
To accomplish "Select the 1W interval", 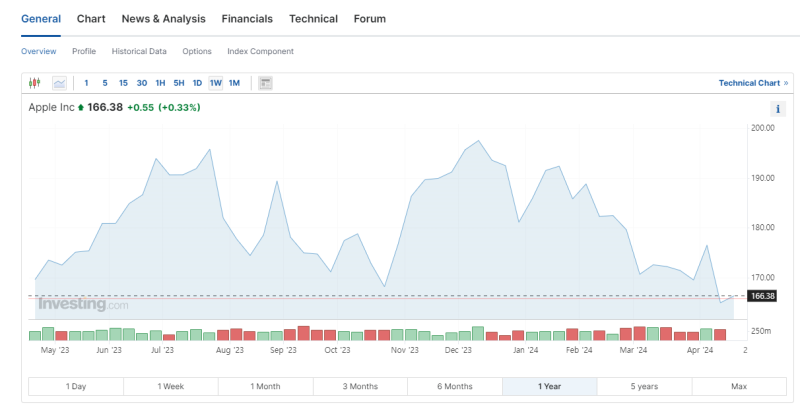I will (216, 83).
